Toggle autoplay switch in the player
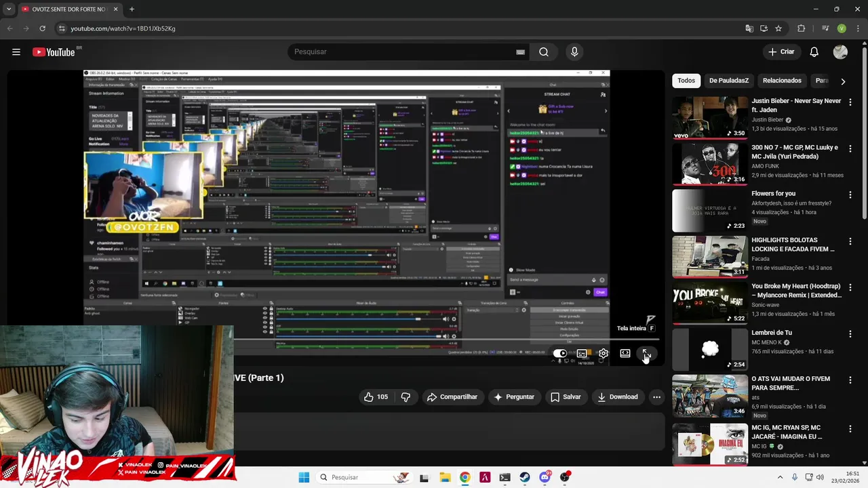Image resolution: width=868 pixels, height=488 pixels. 560,353
